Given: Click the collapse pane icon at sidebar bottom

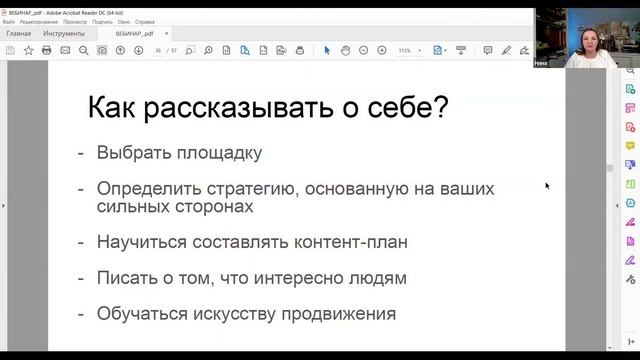Looking at the screenshot, I should coord(631,341).
